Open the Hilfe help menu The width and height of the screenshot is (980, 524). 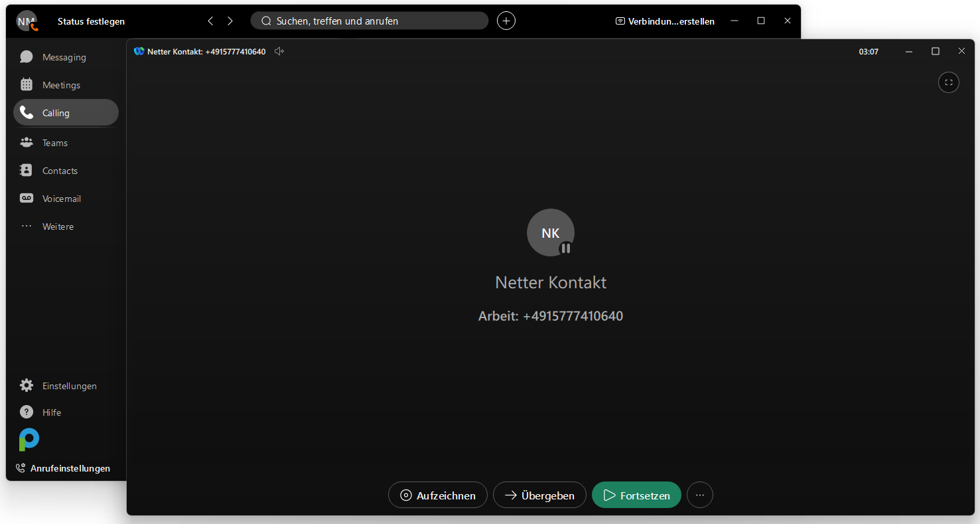[52, 412]
